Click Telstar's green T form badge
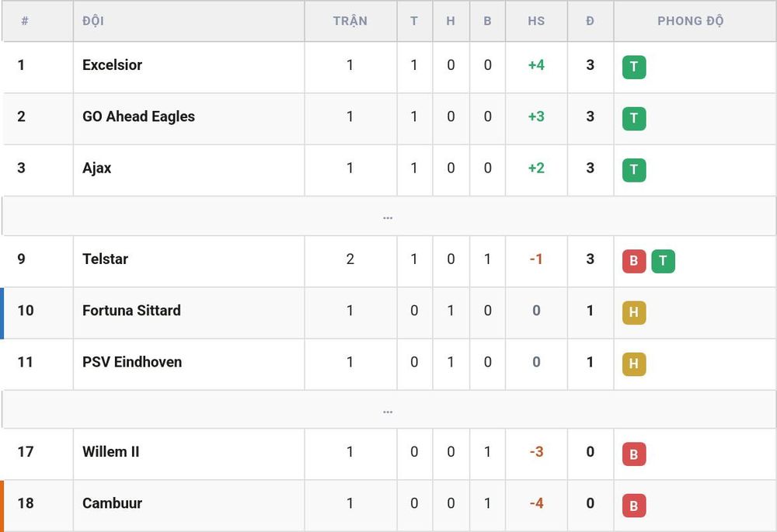 (663, 261)
